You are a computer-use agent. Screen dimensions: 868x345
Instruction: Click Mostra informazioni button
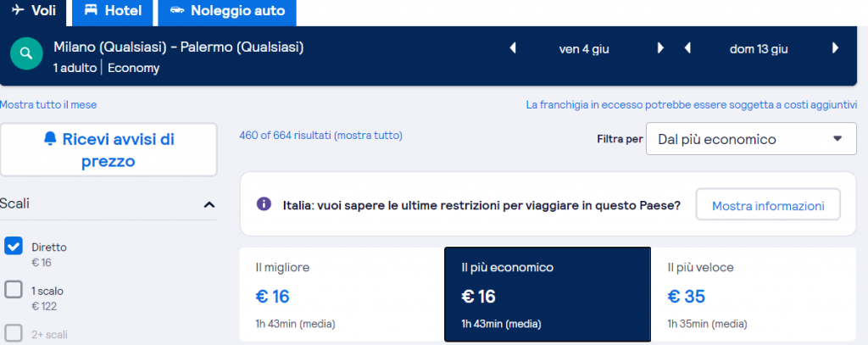click(767, 205)
